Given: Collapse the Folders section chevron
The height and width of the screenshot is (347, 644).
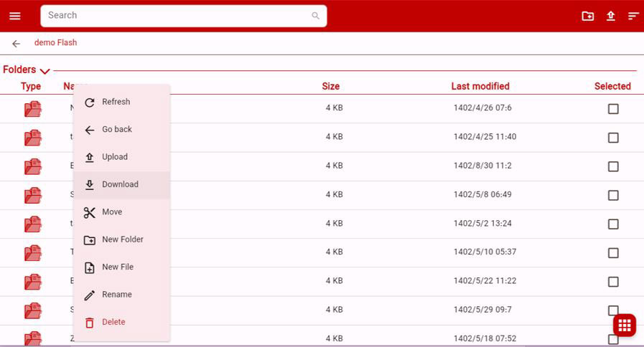Looking at the screenshot, I should point(45,71).
